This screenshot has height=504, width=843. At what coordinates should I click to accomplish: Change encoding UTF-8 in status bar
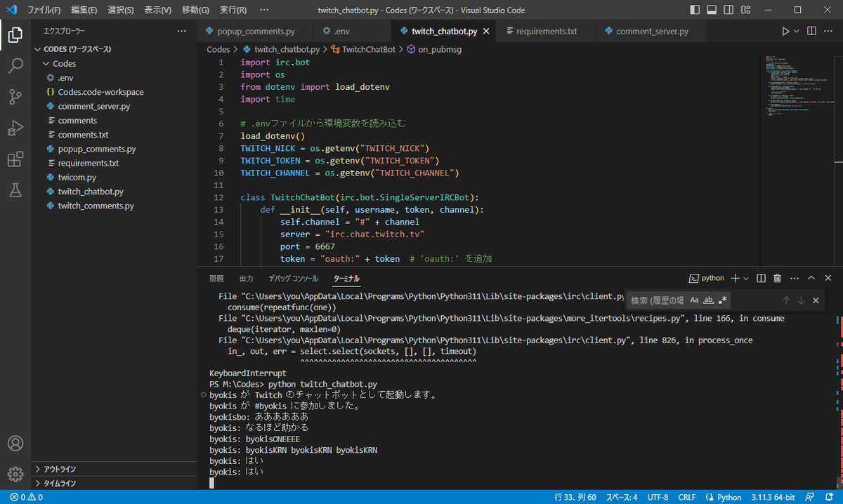pyautogui.click(x=658, y=497)
